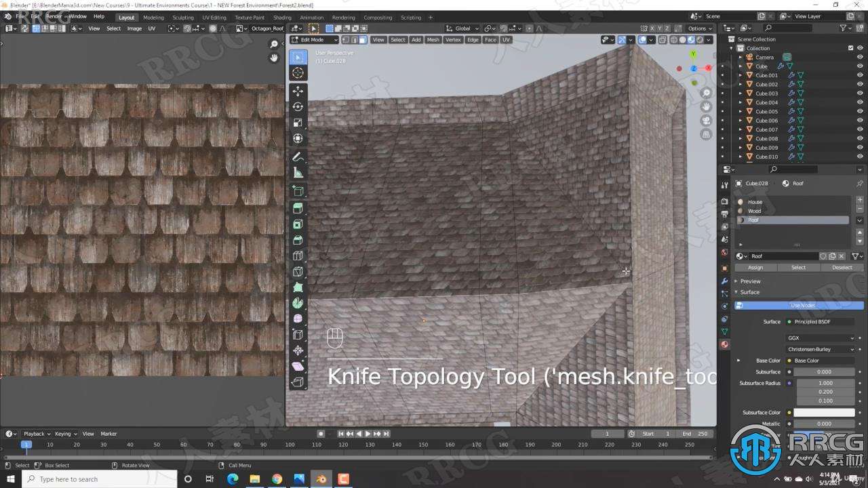Click the Use Nodes button
868x488 pixels.
point(799,305)
